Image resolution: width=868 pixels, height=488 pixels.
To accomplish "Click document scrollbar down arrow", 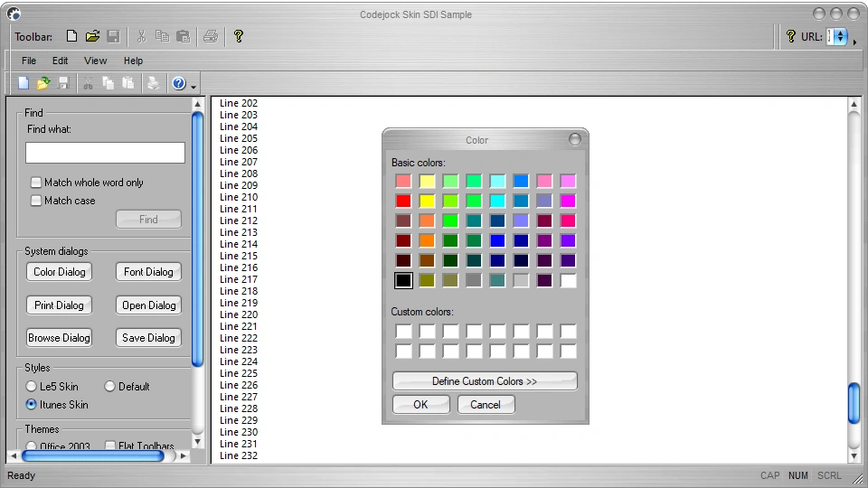I will coord(854,455).
